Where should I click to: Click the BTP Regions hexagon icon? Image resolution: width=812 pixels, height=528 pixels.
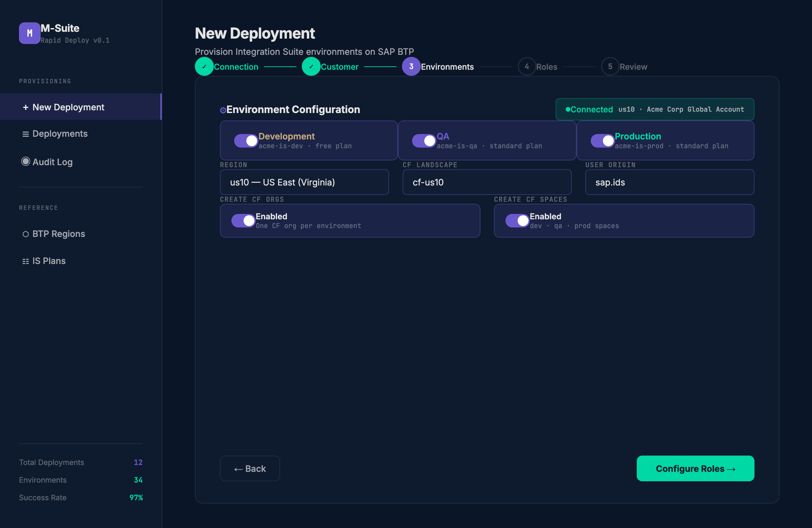[x=26, y=234]
